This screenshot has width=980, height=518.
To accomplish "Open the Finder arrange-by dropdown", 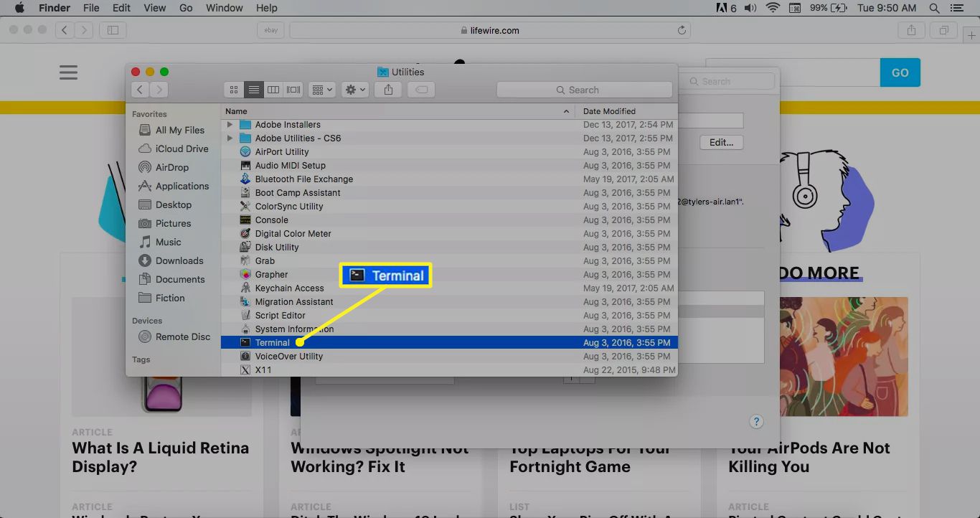I will click(x=321, y=90).
